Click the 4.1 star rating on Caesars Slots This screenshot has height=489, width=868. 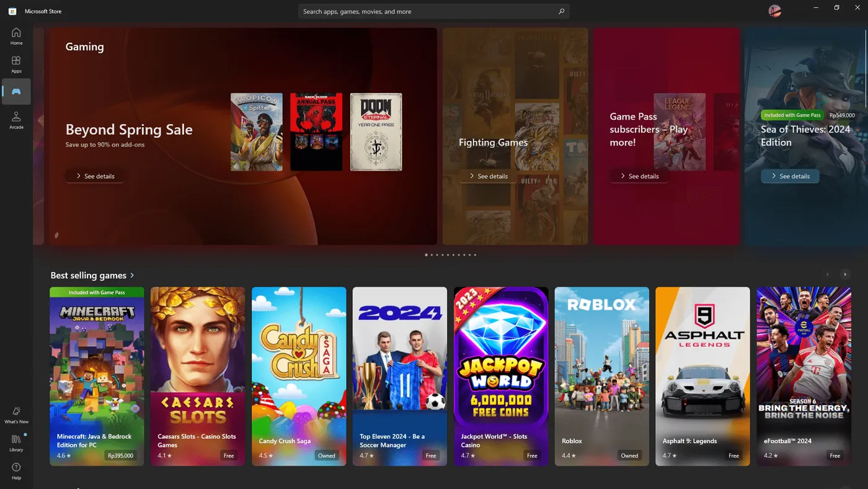(165, 455)
